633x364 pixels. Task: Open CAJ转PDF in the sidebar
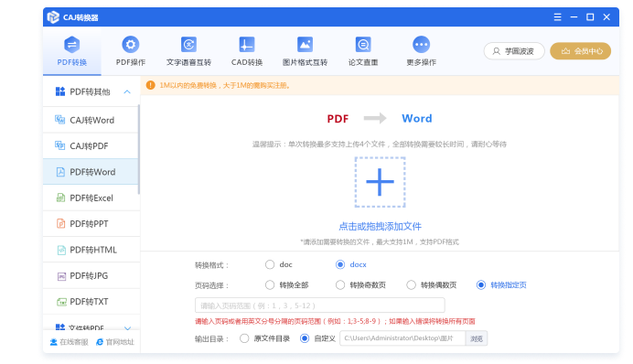91,145
